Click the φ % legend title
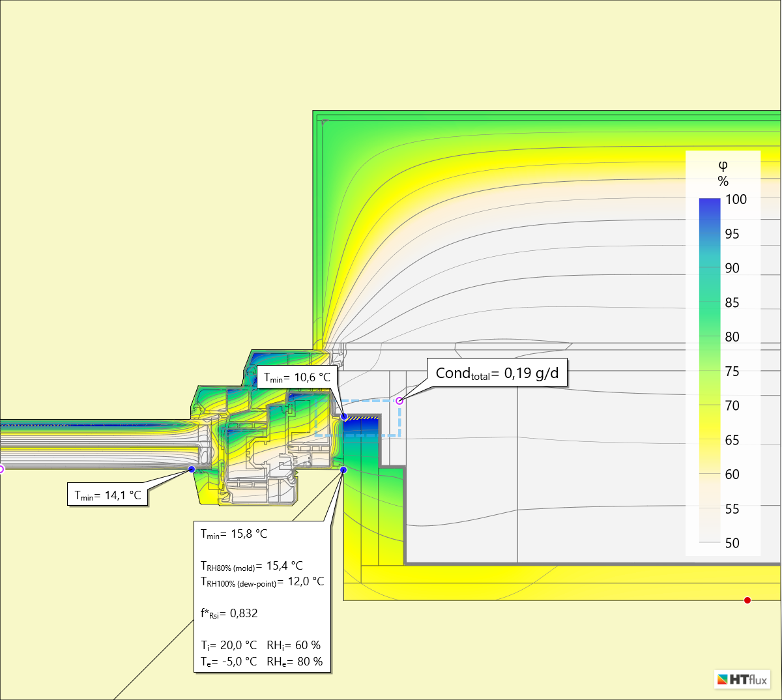The image size is (782, 700). click(x=723, y=173)
